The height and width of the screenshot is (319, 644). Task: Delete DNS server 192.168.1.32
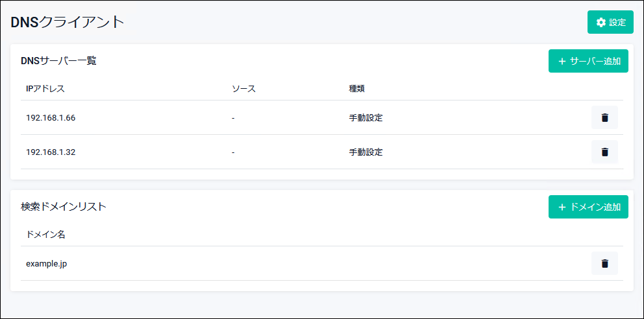[604, 152]
